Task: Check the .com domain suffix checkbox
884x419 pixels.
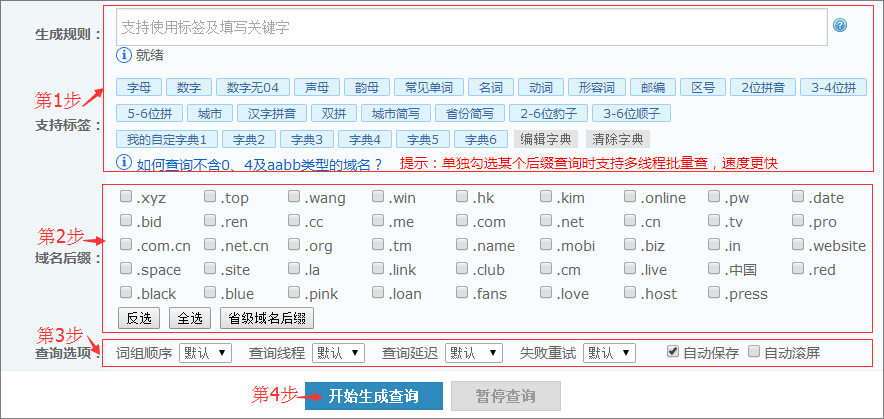Action: (464, 221)
